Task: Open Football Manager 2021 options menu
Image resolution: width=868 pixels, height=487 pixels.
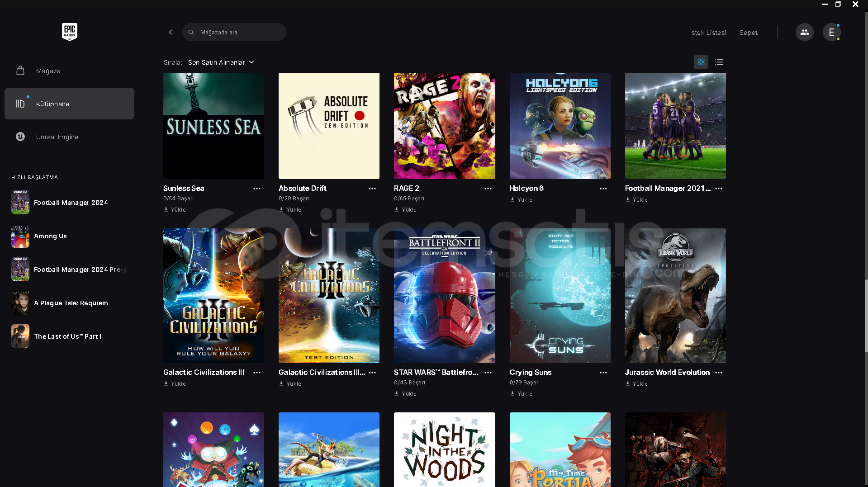Action: point(719,189)
